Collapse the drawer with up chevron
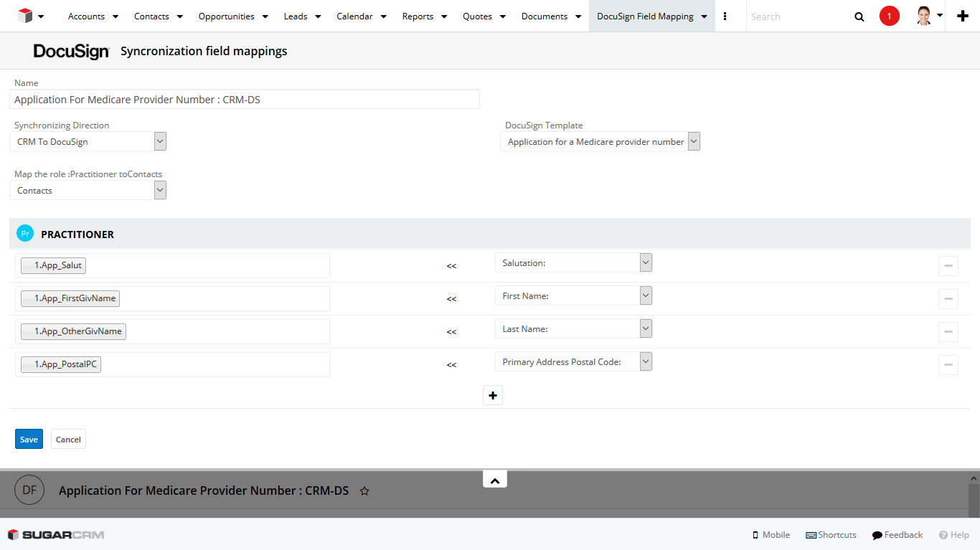This screenshot has width=980, height=550. coord(495,480)
